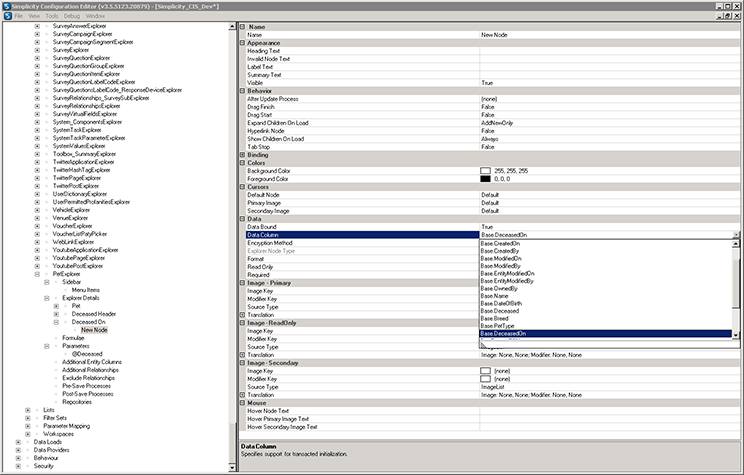The image size is (744, 475).
Task: Collapse the Parameters tree node
Action: 46,346
